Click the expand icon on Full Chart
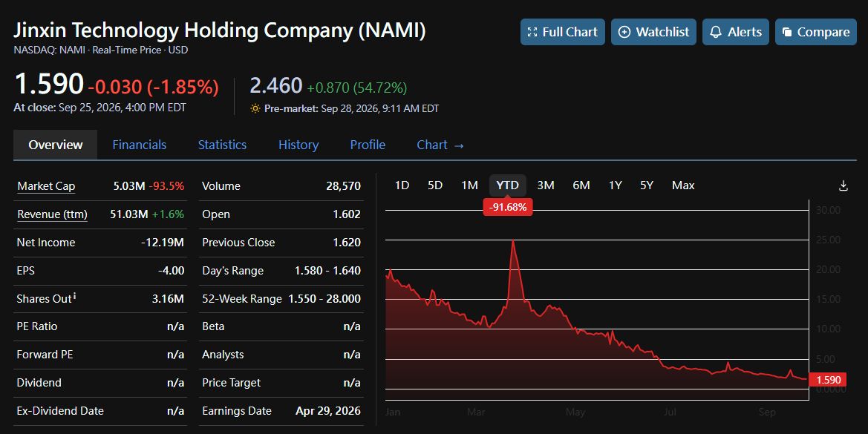The image size is (868, 434). pos(532,32)
